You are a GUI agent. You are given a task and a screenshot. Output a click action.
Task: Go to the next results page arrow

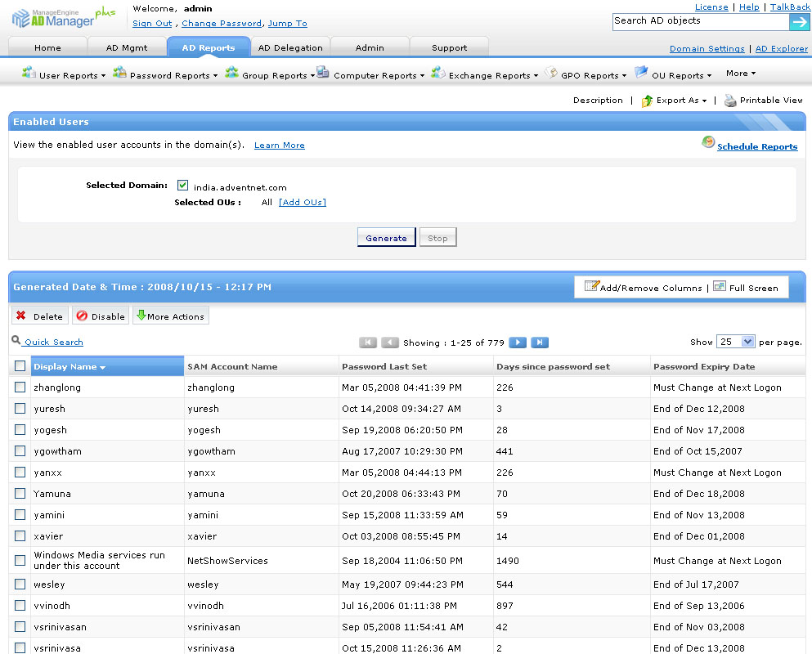pyautogui.click(x=517, y=343)
